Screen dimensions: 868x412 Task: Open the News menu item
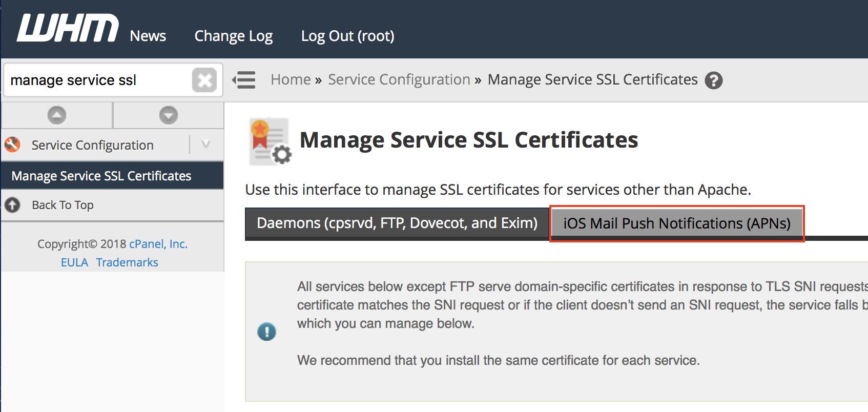pos(148,36)
